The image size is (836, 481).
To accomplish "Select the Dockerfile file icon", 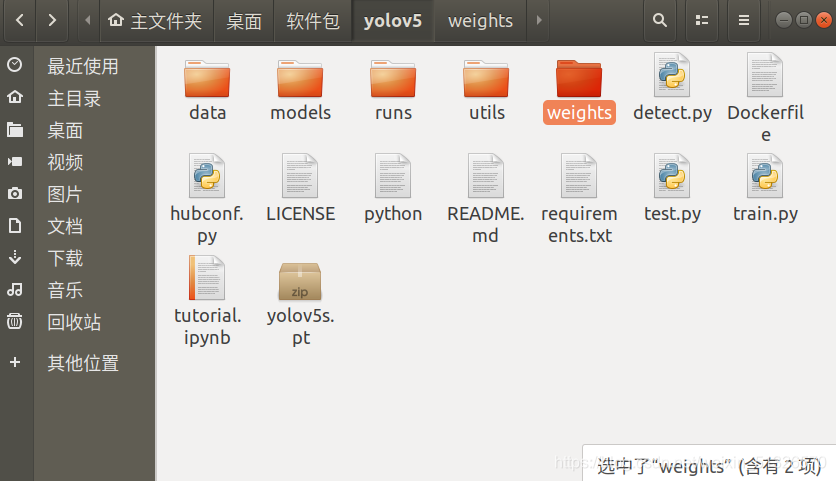I will 765,75.
